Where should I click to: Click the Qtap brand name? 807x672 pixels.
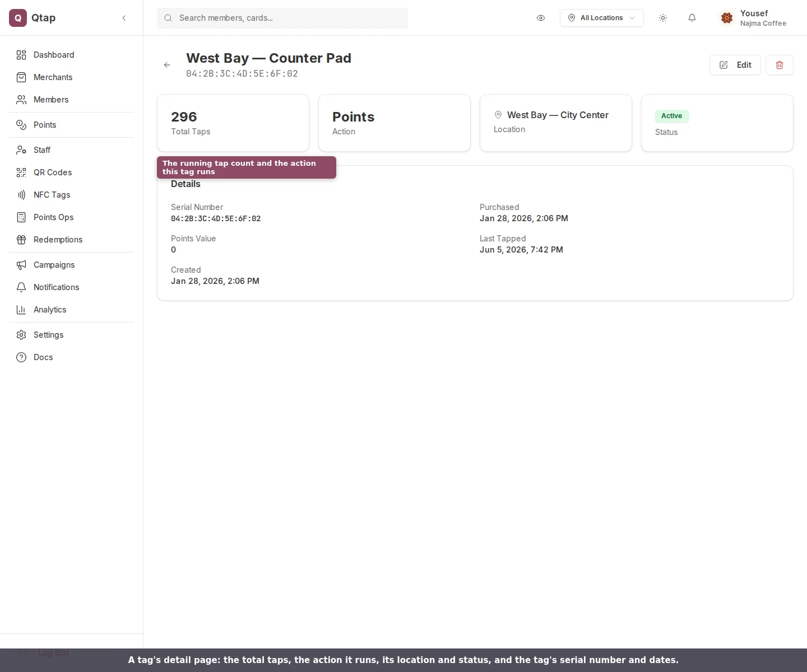click(43, 18)
